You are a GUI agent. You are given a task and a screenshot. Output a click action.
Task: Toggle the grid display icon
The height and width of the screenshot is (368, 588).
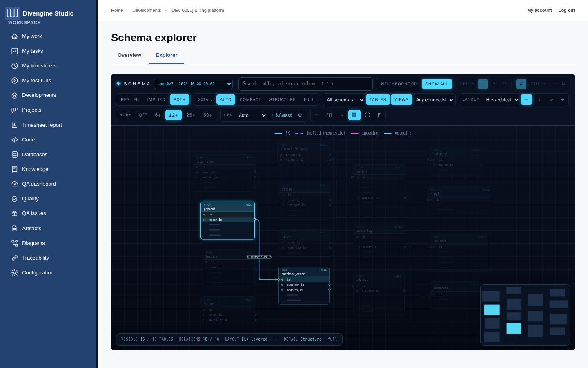tap(354, 115)
